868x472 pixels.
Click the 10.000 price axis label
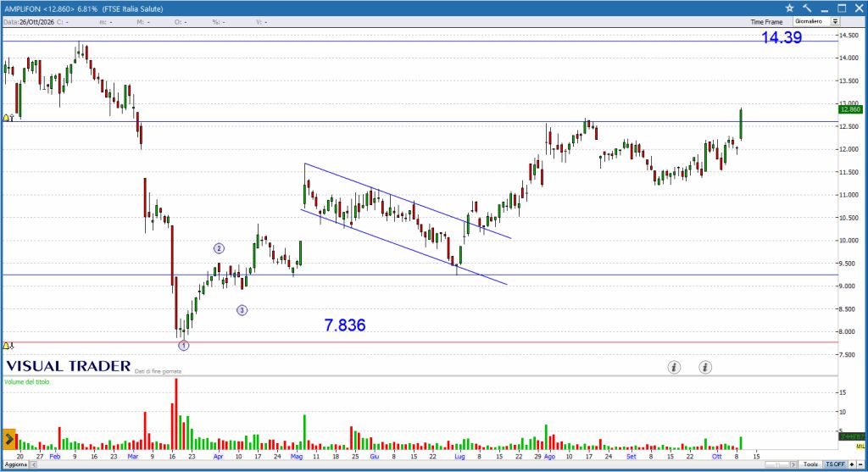tap(849, 241)
